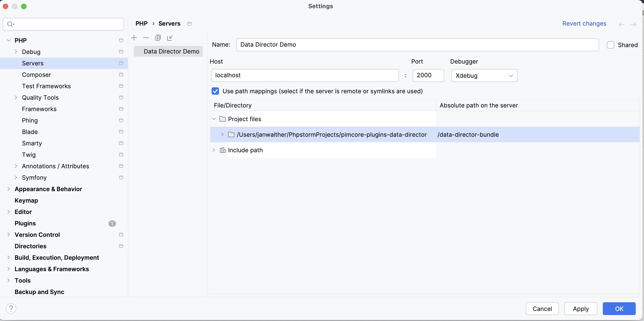Screen dimensions: 644x321
Task: Click into the Port input field
Action: click(x=428, y=75)
